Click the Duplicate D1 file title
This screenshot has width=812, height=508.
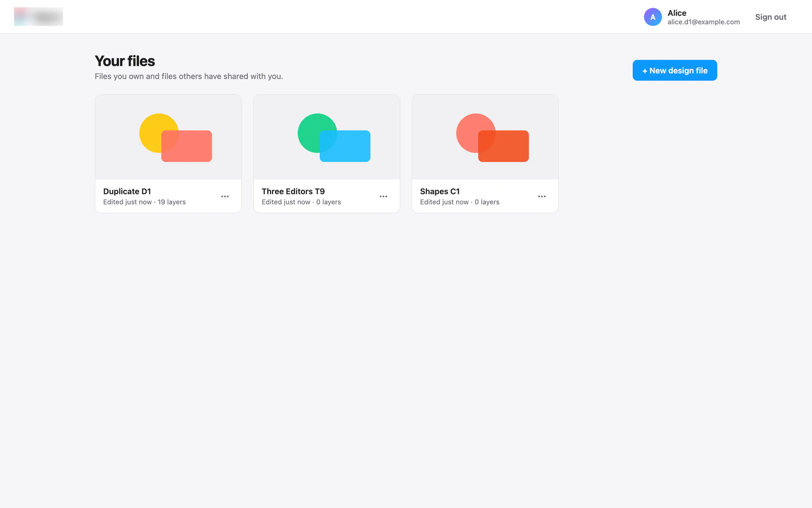point(127,191)
